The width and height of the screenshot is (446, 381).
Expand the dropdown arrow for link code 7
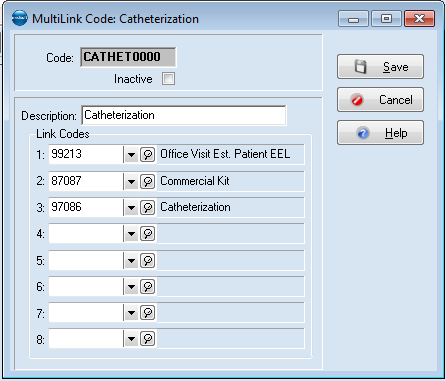pyautogui.click(x=131, y=313)
